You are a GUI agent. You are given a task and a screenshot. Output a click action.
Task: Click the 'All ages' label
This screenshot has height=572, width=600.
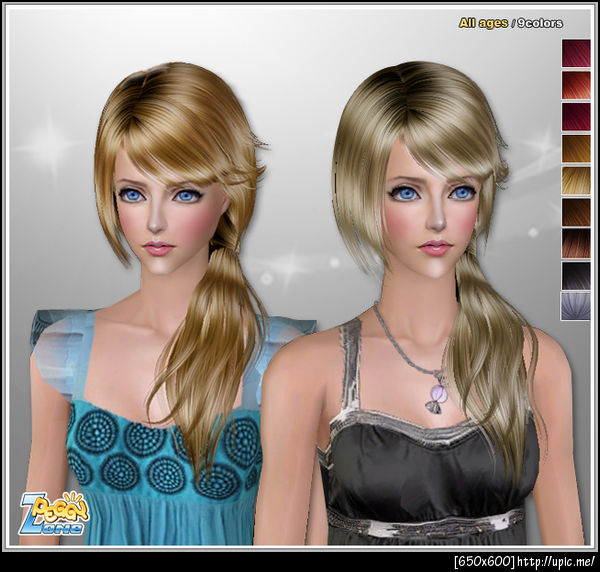[x=483, y=23]
